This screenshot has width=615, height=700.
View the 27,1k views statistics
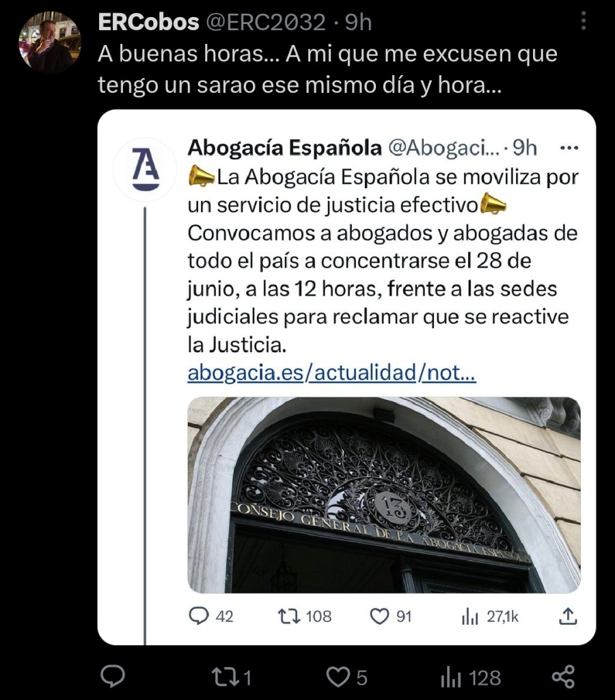point(489,617)
